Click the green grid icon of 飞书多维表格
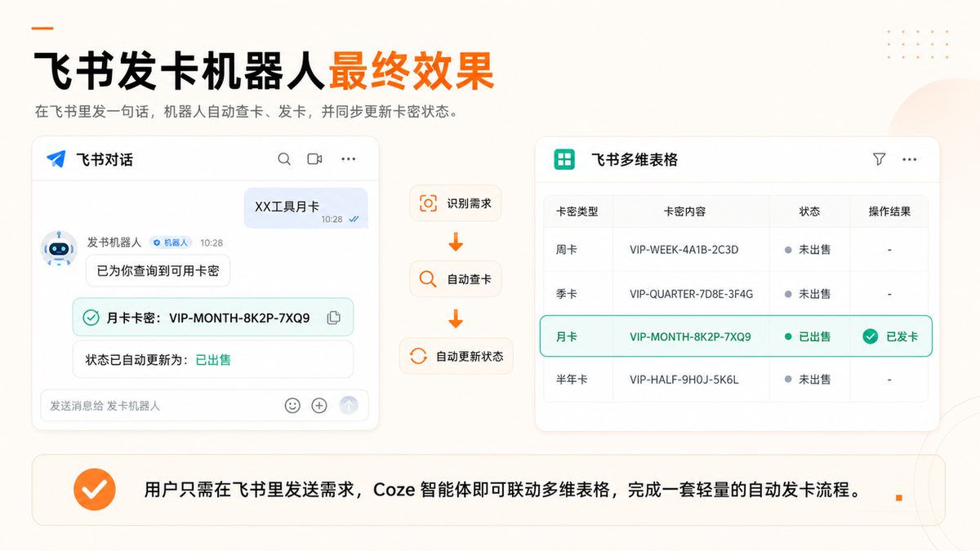The height and width of the screenshot is (551, 980). [564, 159]
